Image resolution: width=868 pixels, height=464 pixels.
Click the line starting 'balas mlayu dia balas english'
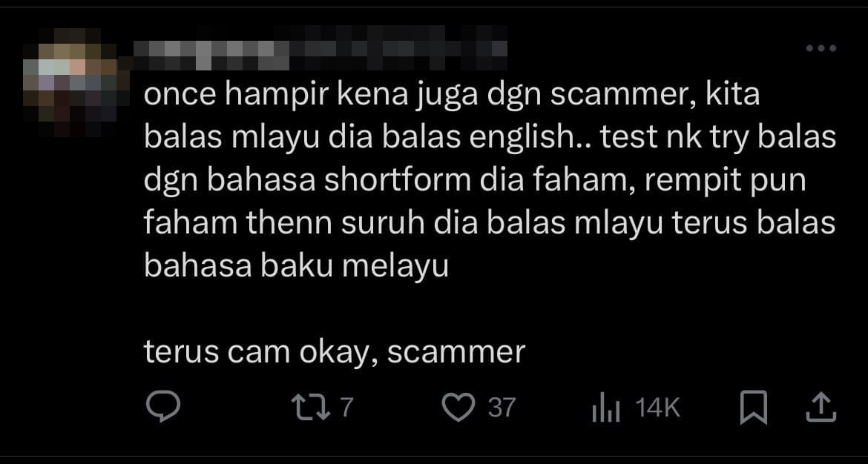[490, 138]
